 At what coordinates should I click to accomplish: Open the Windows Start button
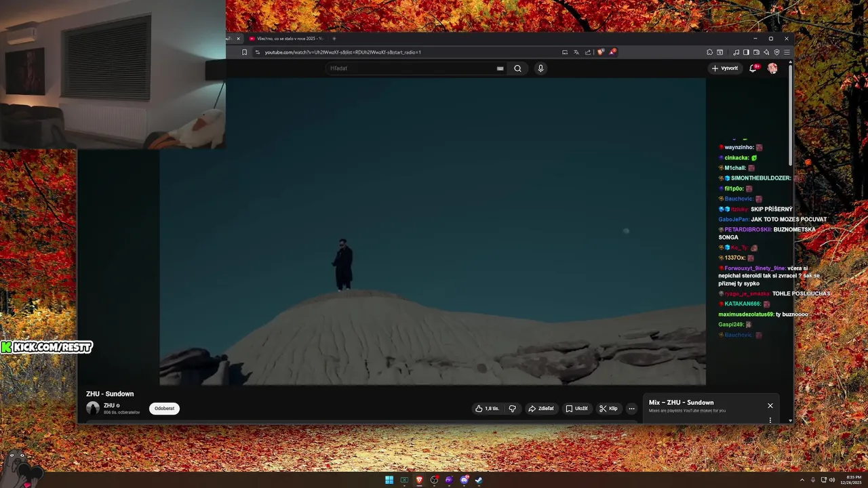point(389,480)
